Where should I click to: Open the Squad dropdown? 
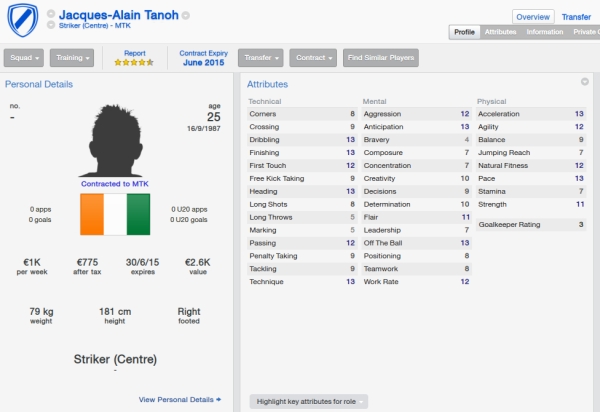[x=23, y=58]
